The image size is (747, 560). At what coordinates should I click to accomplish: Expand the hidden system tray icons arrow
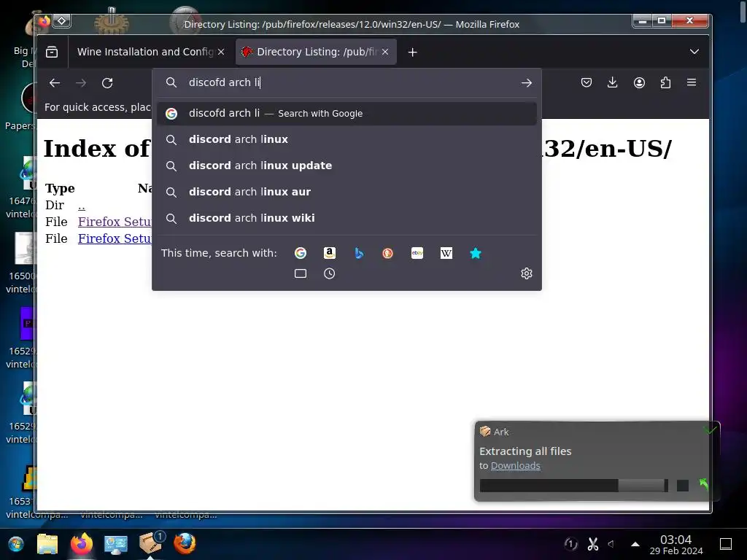point(635,544)
